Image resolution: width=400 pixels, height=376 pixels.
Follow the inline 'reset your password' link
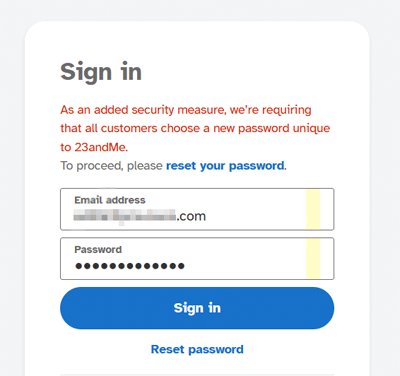pos(225,166)
